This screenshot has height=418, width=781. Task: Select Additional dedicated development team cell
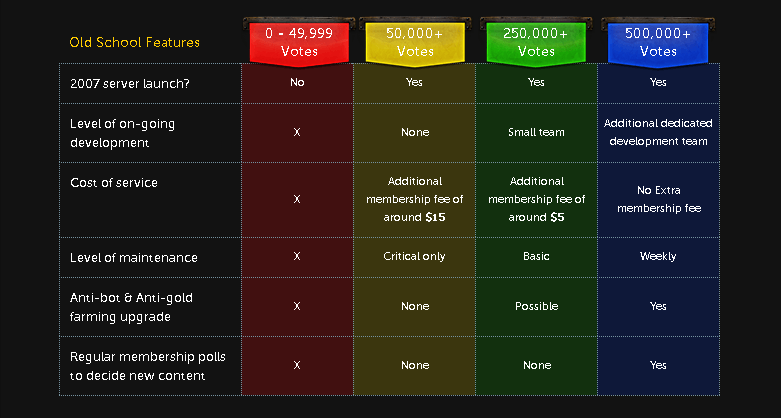coord(658,132)
